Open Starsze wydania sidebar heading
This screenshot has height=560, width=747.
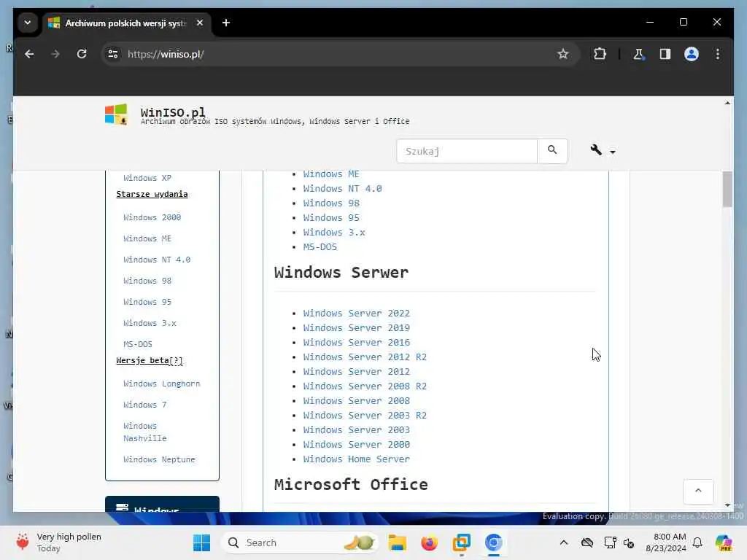(152, 194)
